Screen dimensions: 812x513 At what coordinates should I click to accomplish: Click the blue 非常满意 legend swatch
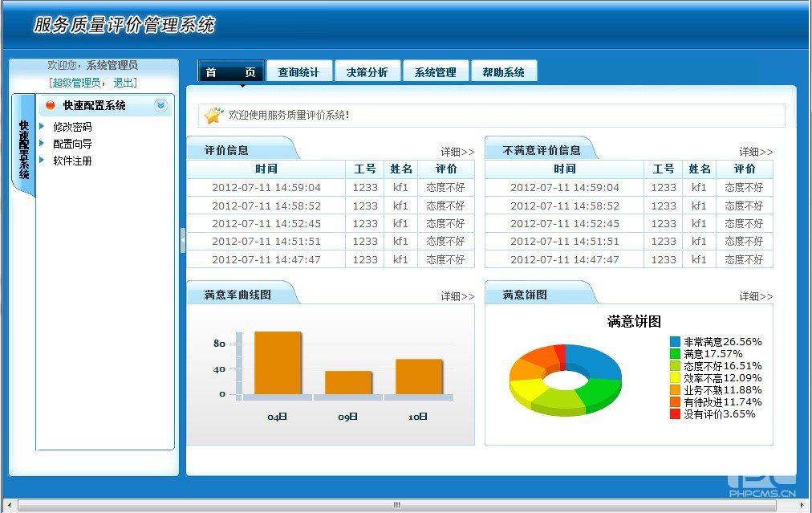[x=675, y=342]
